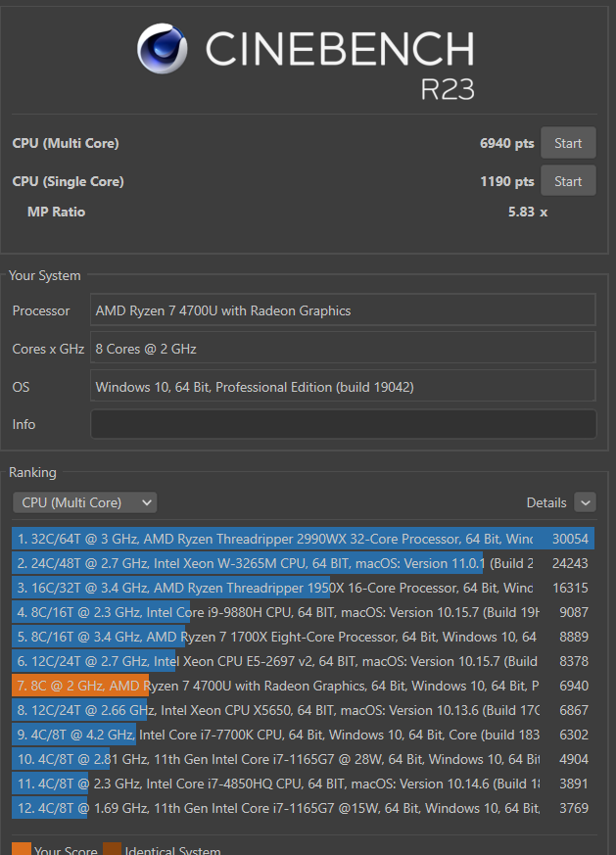Select the OS field Windows 10 Professional
This screenshot has width=616, height=855.
click(343, 387)
